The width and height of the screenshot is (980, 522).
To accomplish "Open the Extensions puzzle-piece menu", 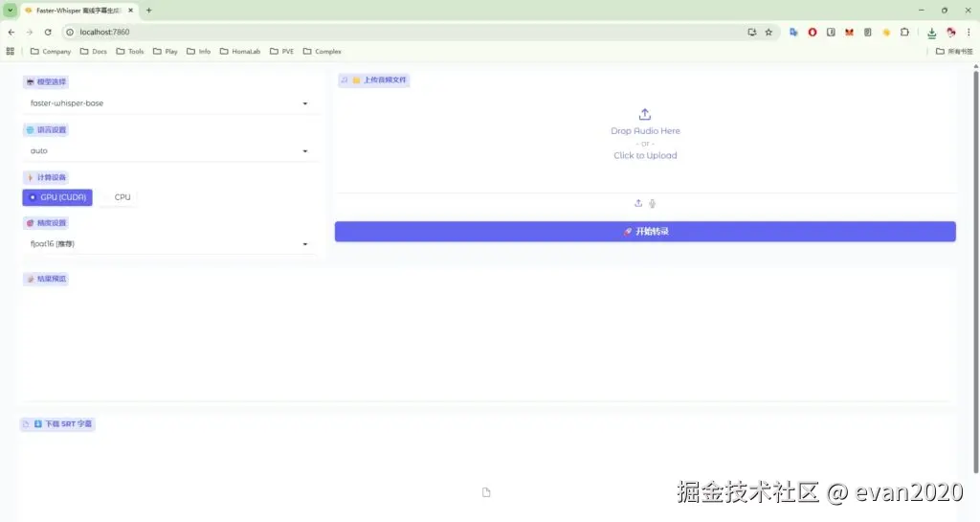I will [904, 32].
